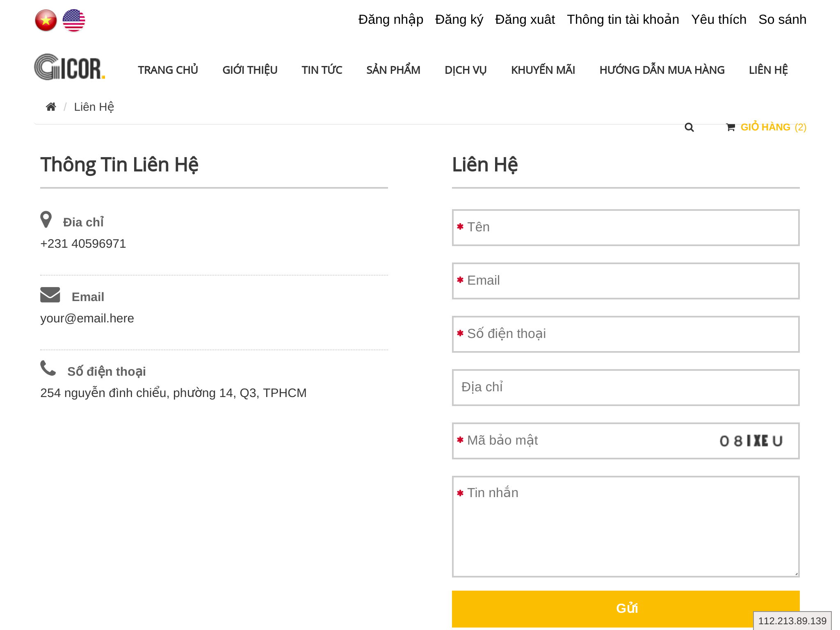Open the So sánh compare link

click(782, 19)
